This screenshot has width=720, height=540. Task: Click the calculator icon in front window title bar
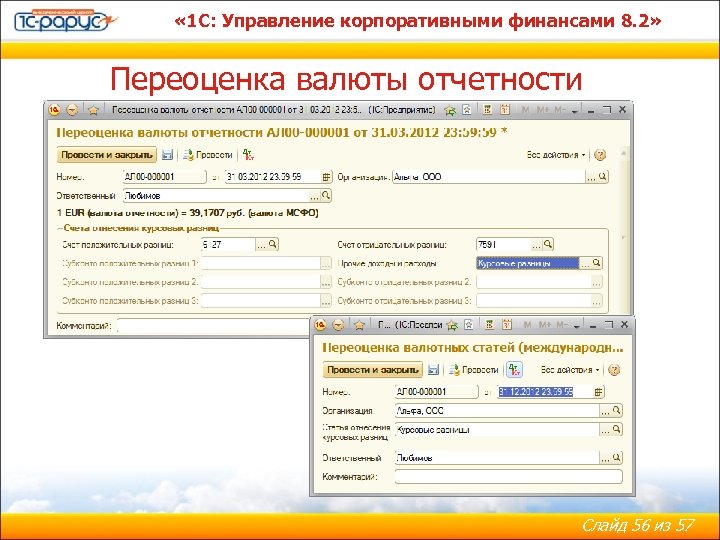pos(489,325)
